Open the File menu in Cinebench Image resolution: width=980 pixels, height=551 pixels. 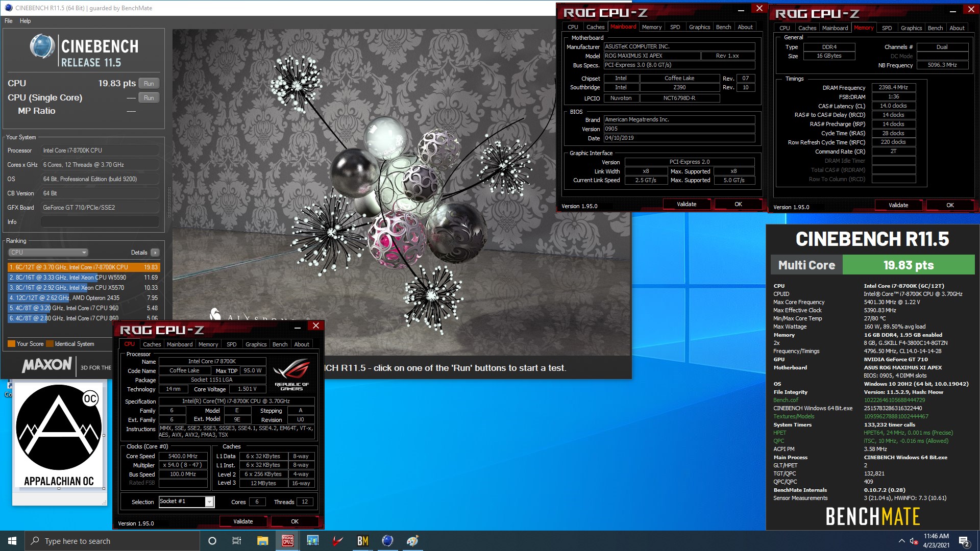pos(9,21)
